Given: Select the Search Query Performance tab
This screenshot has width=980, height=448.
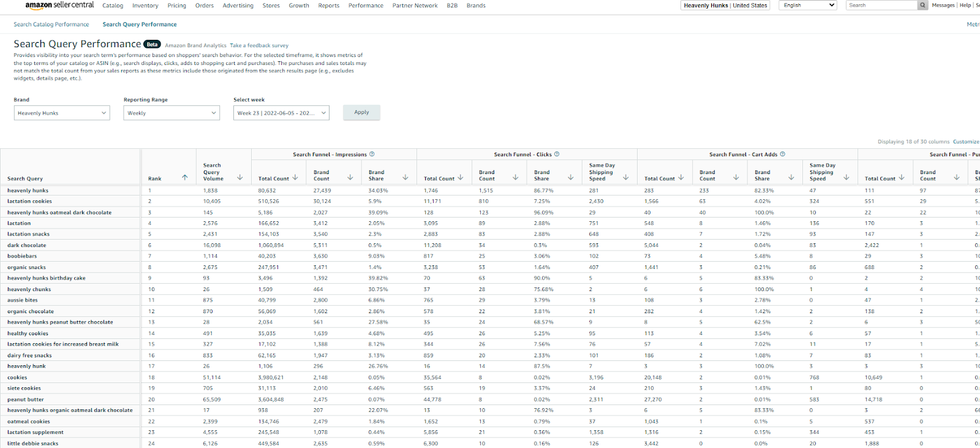Looking at the screenshot, I should coord(140,25).
